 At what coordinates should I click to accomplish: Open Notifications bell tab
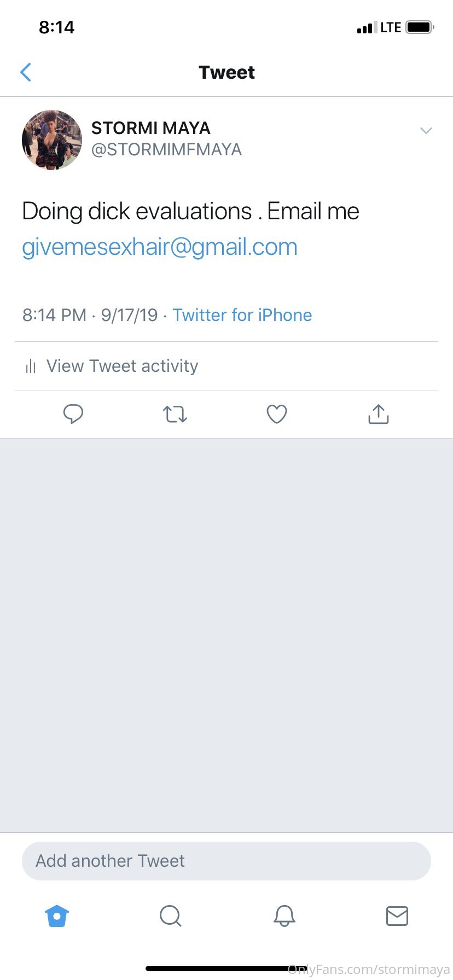pyautogui.click(x=284, y=915)
